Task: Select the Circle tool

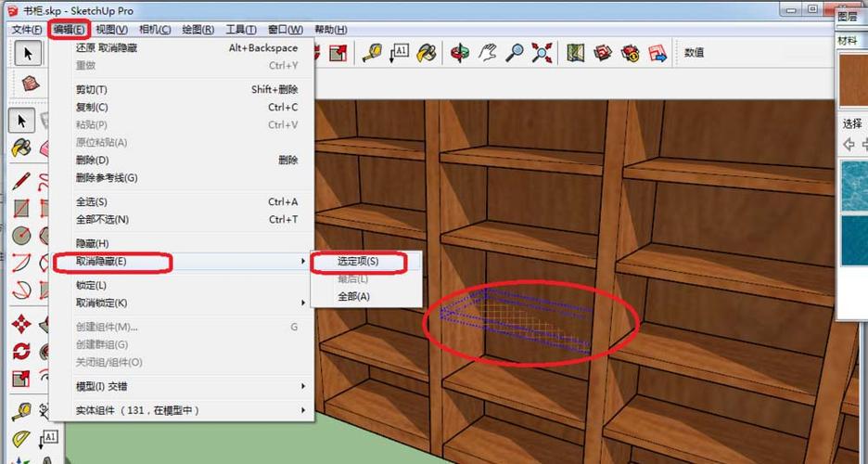Action: (x=21, y=236)
